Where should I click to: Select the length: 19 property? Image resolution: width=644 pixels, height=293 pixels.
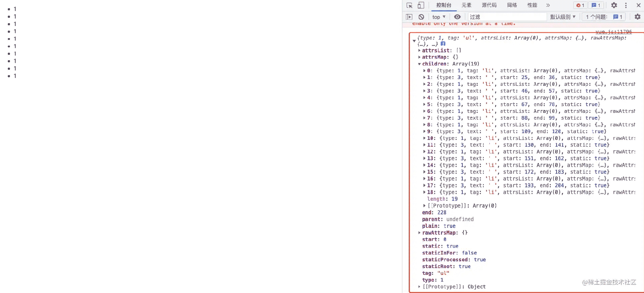442,199
